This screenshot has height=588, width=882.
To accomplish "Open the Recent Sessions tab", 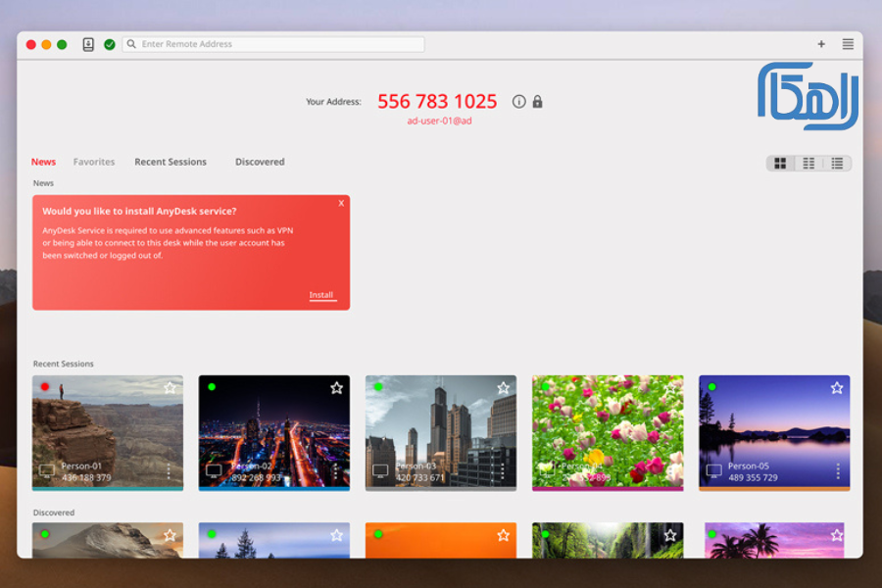I will pyautogui.click(x=171, y=162).
